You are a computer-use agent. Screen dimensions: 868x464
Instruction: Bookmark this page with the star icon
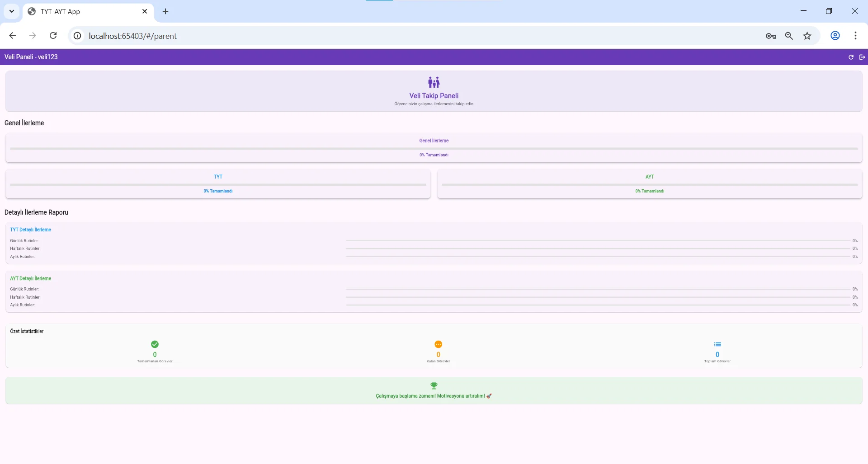coord(807,36)
